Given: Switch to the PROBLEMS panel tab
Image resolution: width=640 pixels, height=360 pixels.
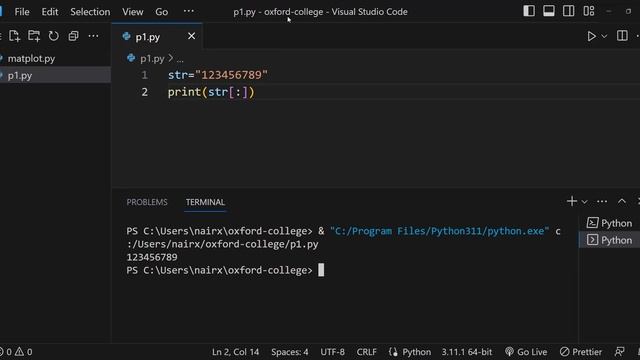Looking at the screenshot, I should point(147,202).
